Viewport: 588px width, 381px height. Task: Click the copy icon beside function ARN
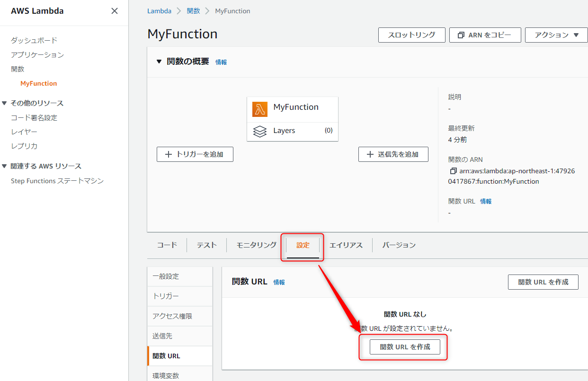pos(453,171)
